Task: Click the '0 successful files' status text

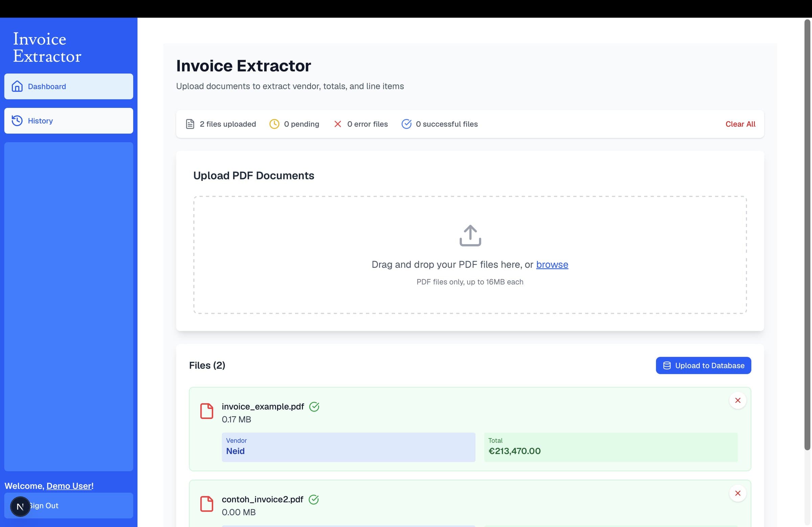Action: [447, 124]
